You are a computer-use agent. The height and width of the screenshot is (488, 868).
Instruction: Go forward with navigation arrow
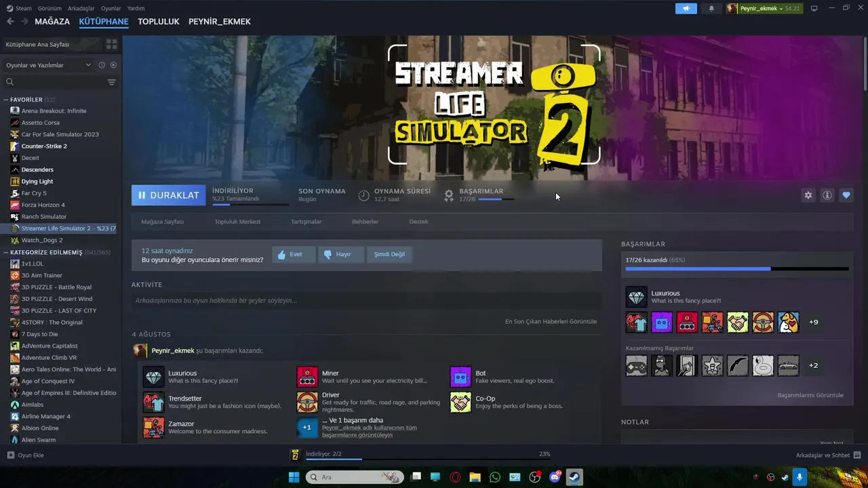pyautogui.click(x=24, y=21)
